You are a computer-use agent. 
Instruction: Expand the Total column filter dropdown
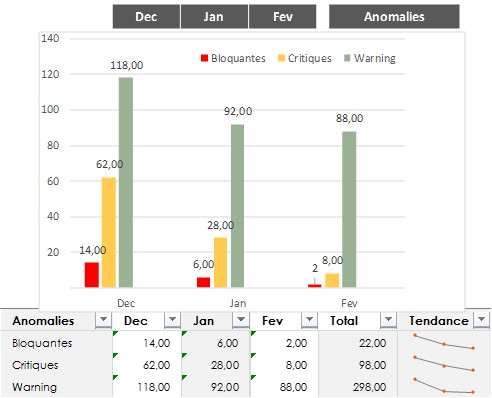pyautogui.click(x=388, y=320)
